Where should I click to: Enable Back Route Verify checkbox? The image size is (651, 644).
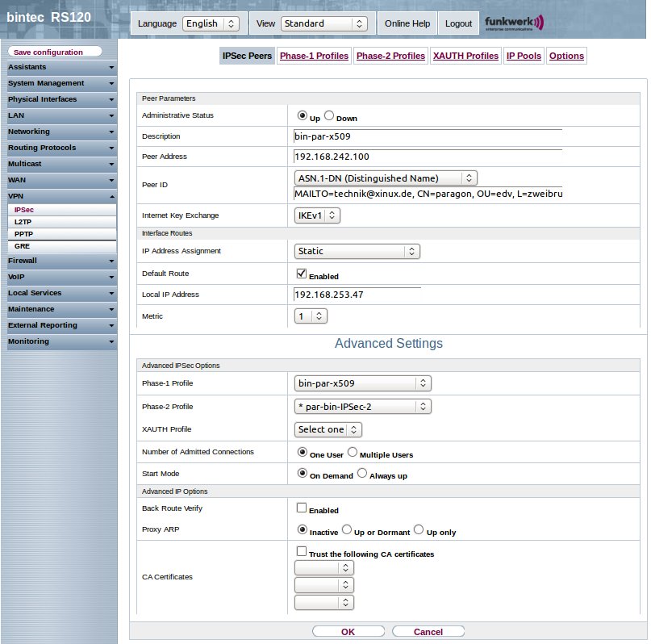(x=302, y=508)
